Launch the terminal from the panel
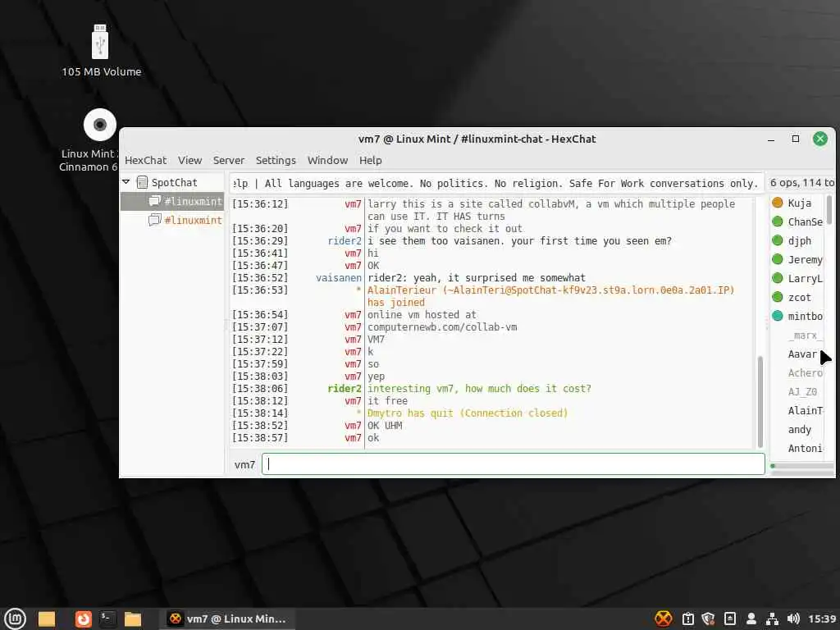 click(107, 619)
